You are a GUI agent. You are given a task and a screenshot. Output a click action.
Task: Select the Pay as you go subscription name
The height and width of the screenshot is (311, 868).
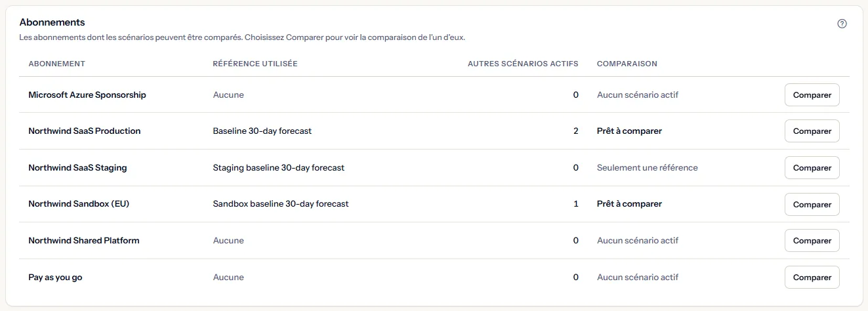[56, 277]
